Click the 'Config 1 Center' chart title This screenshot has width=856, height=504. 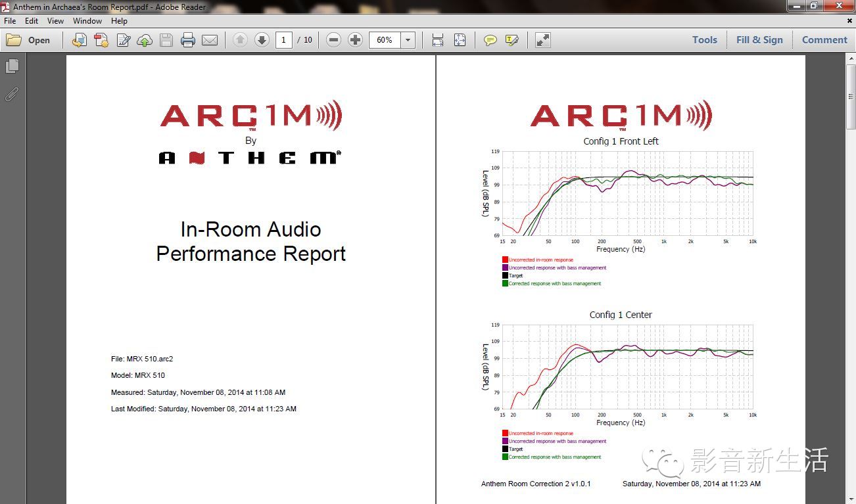pyautogui.click(x=621, y=315)
